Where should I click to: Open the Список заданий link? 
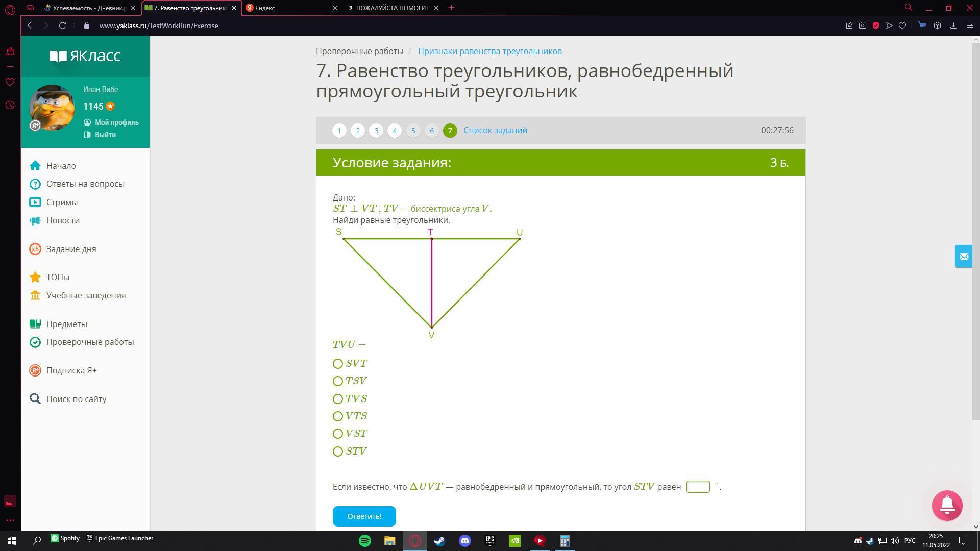[x=495, y=130]
